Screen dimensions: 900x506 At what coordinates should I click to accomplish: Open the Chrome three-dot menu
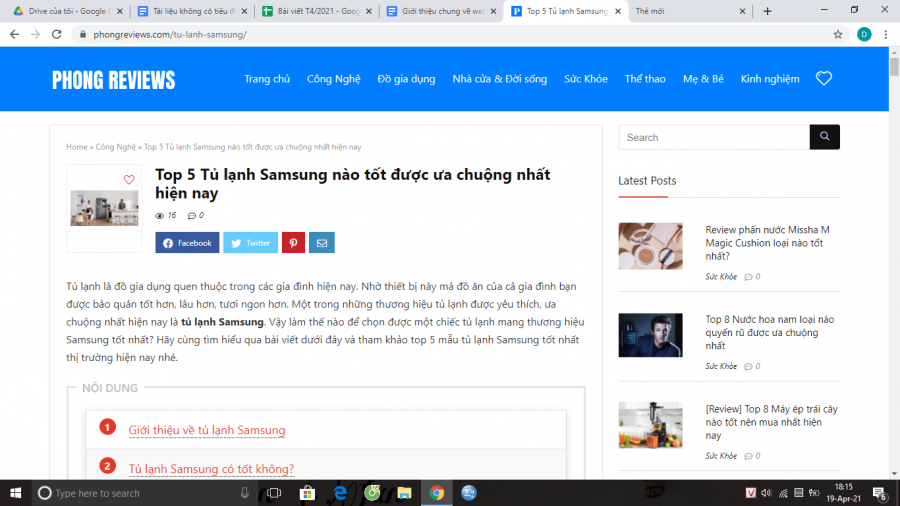(886, 34)
